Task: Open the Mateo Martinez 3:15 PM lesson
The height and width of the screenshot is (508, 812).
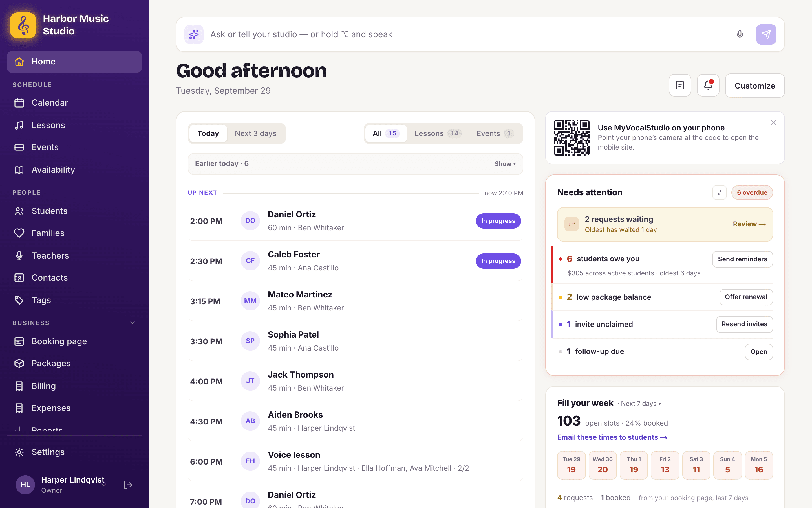Action: (355, 301)
